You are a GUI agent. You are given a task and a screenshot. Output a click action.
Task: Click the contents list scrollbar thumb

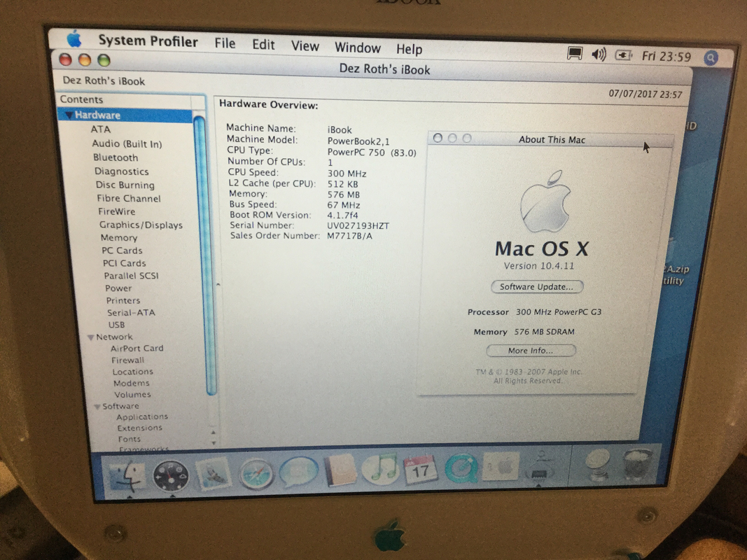pos(204,255)
